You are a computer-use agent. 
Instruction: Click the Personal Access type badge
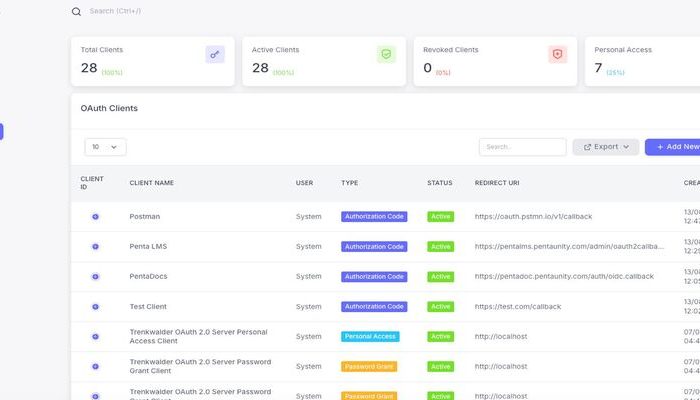[x=369, y=336]
